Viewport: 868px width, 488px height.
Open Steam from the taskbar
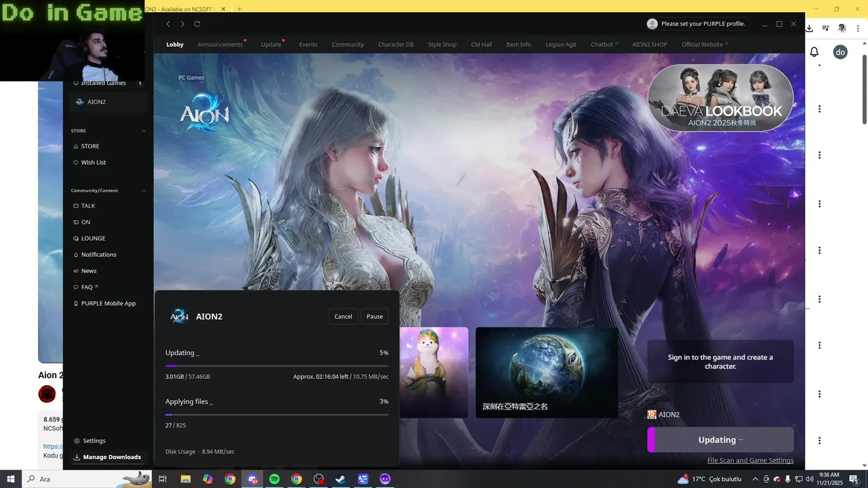tap(340, 479)
